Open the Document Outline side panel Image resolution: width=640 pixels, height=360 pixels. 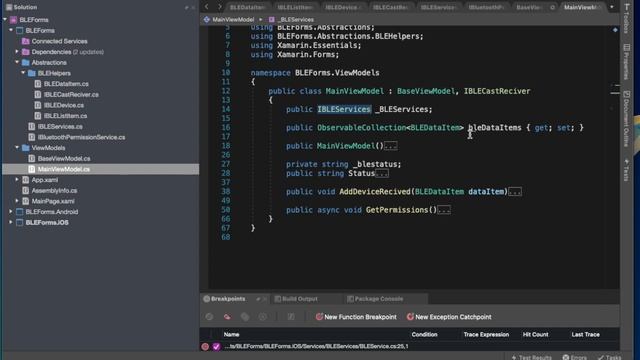(x=627, y=118)
